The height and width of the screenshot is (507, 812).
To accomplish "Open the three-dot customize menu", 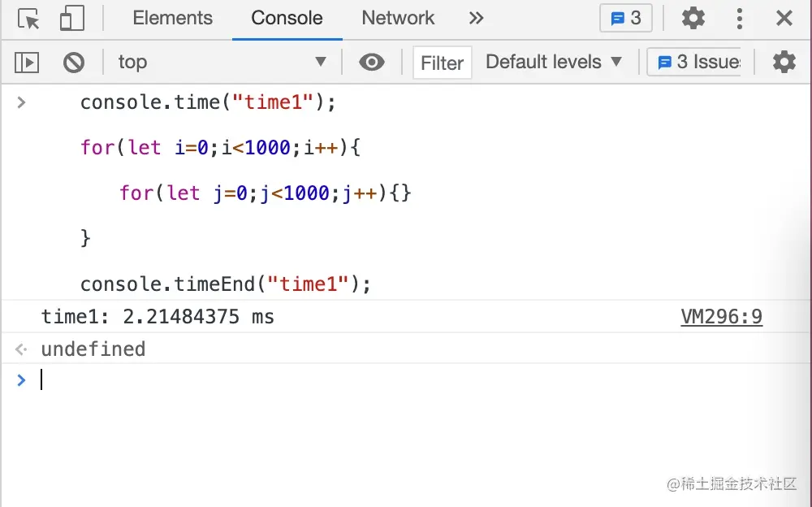I will point(740,19).
